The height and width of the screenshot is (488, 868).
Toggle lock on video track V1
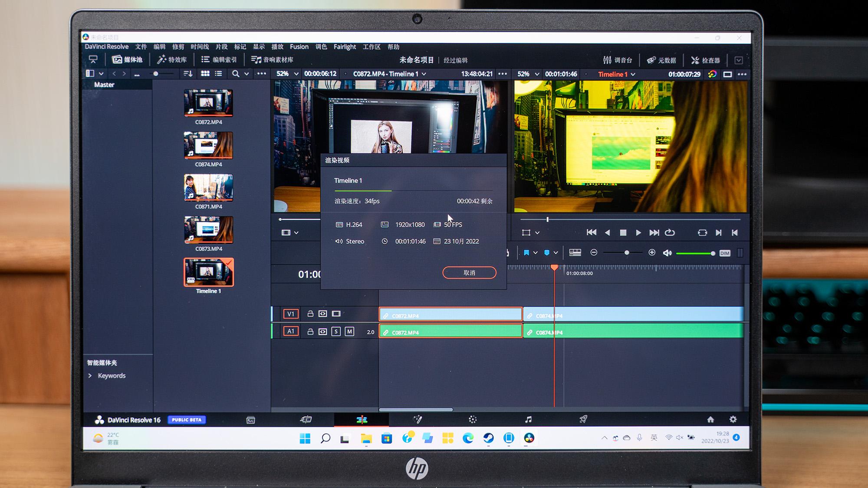[310, 314]
